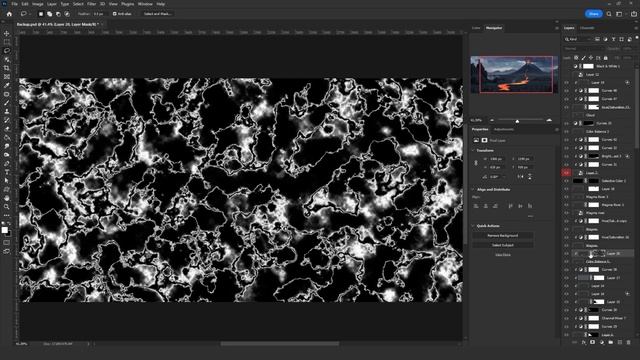Viewport: 640px width, 360px height.
Task: Open Lasso tool preset dropdown arrow
Action: click(29, 14)
